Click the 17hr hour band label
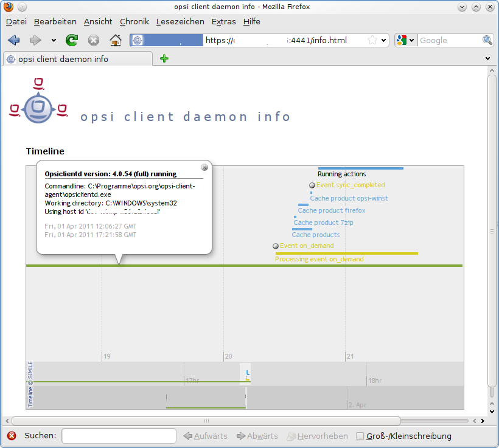This screenshot has height=448, width=499. pyautogui.click(x=192, y=381)
